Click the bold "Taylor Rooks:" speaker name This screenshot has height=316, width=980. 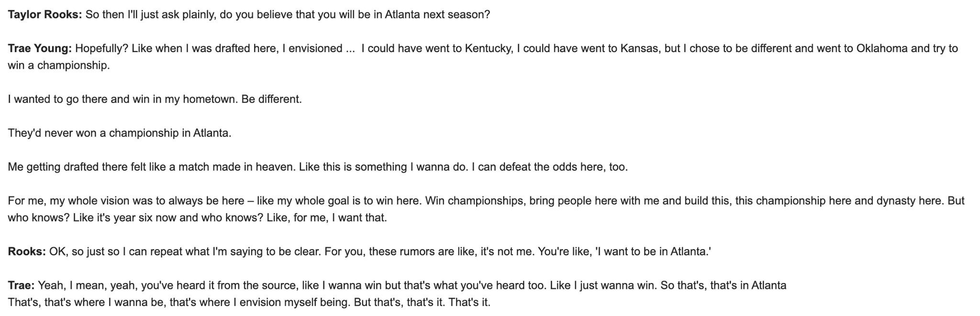click(x=45, y=14)
